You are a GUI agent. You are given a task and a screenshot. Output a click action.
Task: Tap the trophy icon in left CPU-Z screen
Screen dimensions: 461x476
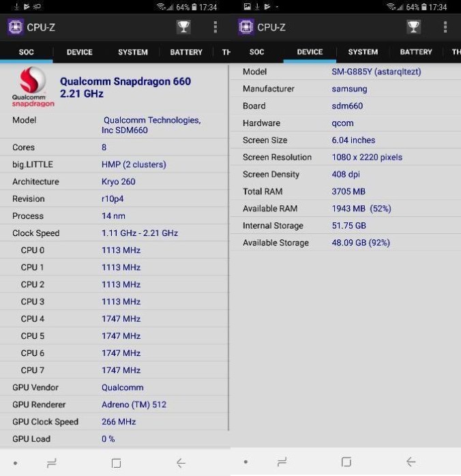coord(183,27)
